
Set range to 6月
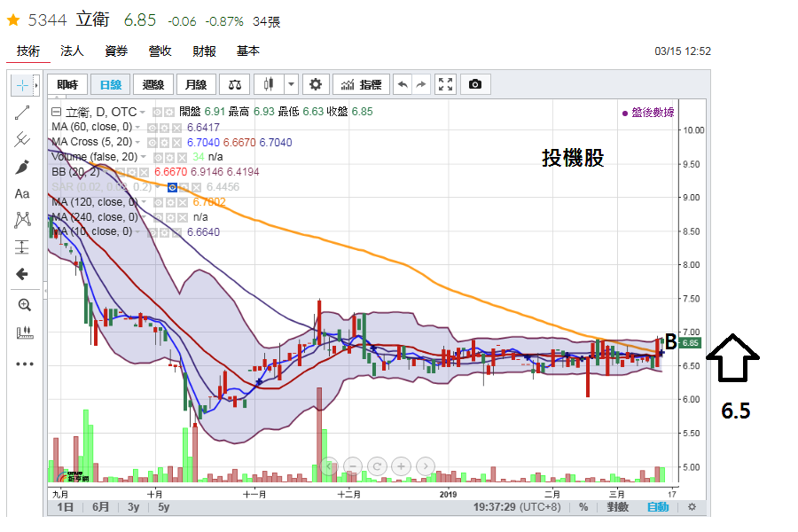100,507
